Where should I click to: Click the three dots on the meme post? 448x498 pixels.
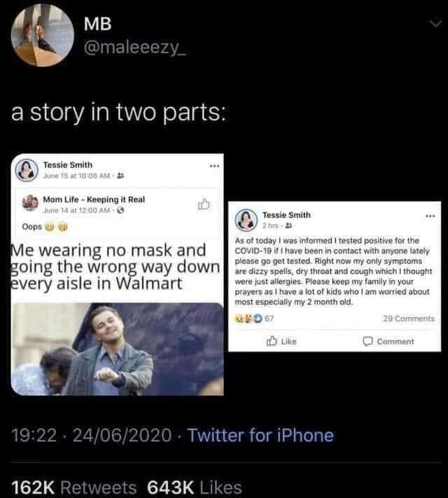click(x=213, y=167)
